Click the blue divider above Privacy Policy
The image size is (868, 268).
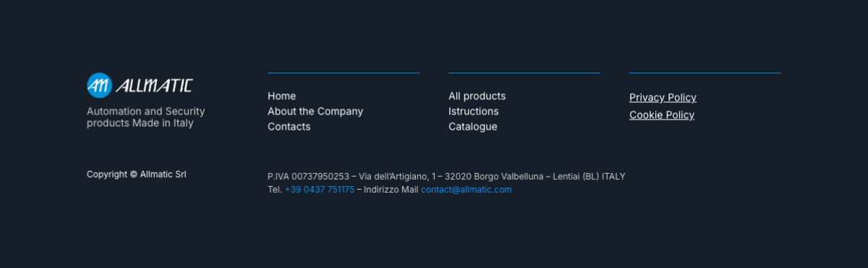[x=705, y=72]
